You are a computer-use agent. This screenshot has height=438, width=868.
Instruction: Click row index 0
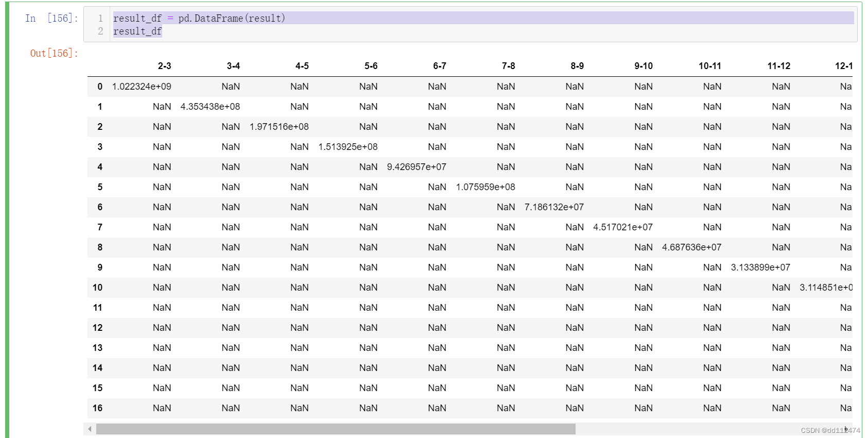click(100, 87)
